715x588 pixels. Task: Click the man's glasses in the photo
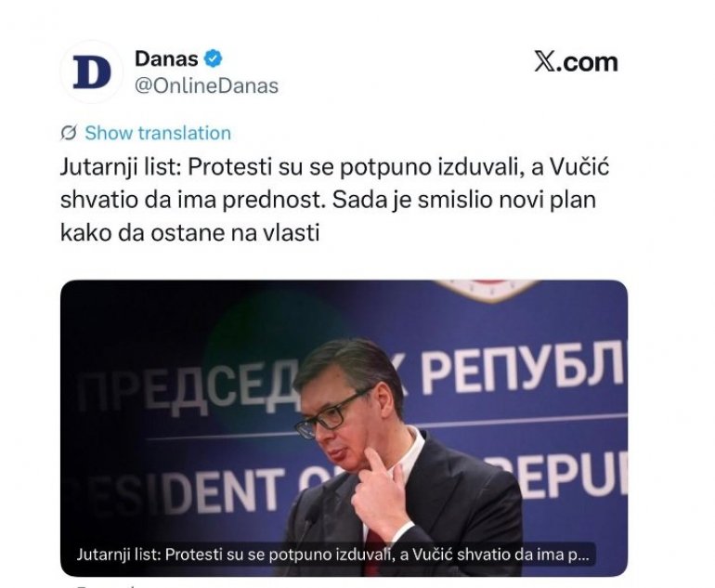pos(334,412)
